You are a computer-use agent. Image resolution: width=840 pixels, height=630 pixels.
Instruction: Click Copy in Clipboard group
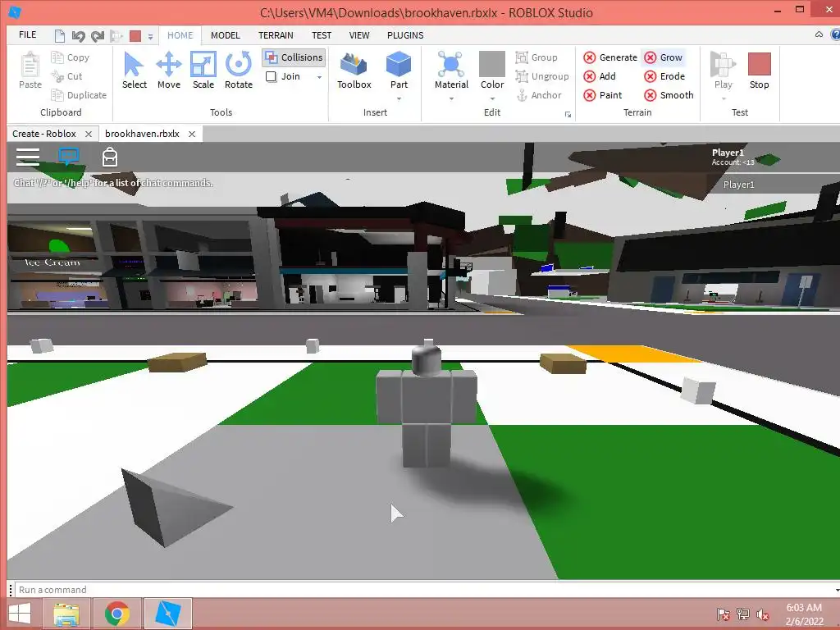pos(71,57)
